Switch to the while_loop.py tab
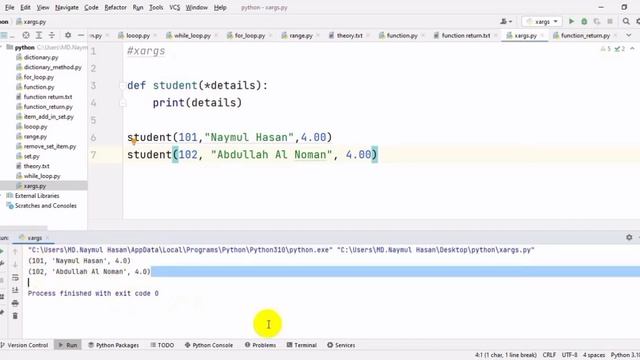The width and height of the screenshot is (640, 360). pyautogui.click(x=192, y=36)
